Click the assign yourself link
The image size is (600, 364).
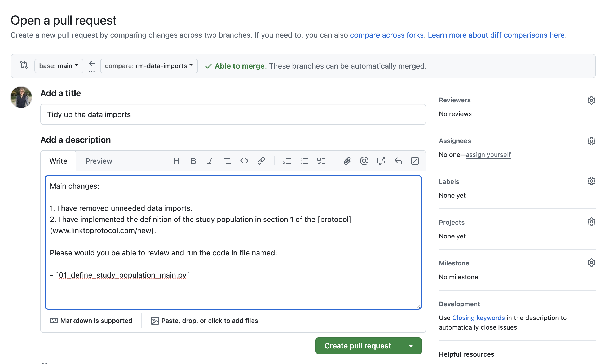pyautogui.click(x=488, y=154)
